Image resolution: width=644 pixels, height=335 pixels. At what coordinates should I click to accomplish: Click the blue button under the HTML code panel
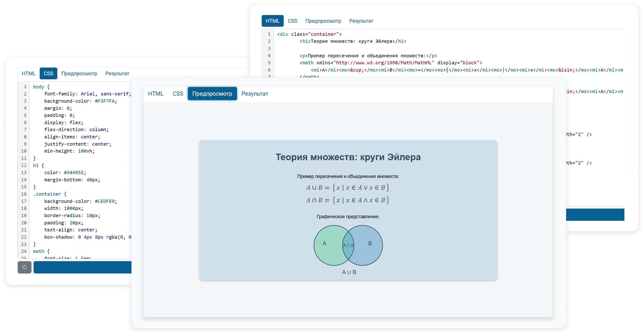tap(595, 215)
